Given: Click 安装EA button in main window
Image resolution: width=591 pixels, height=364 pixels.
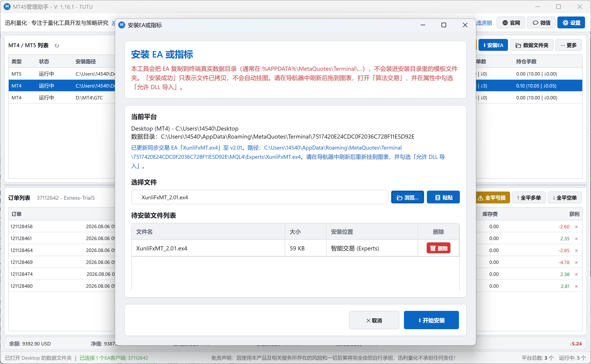Looking at the screenshot, I should pos(493,45).
